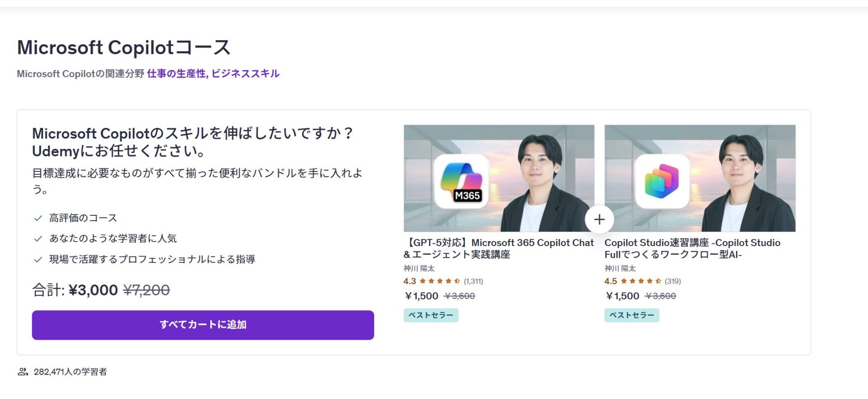The height and width of the screenshot is (399, 868).
Task: Click the M365 Copilot logo icon
Action: 461,181
